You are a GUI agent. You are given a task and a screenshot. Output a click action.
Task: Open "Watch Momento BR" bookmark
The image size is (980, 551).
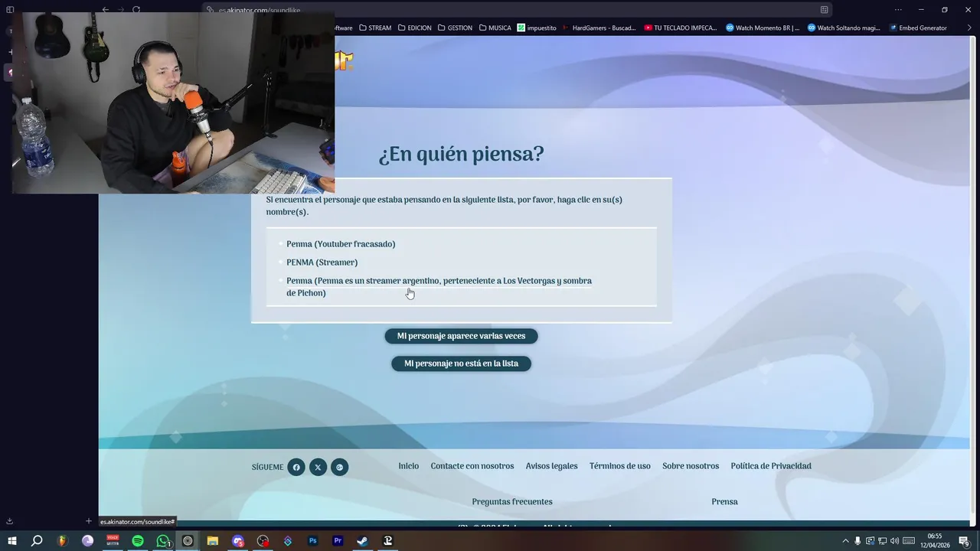pyautogui.click(x=763, y=28)
